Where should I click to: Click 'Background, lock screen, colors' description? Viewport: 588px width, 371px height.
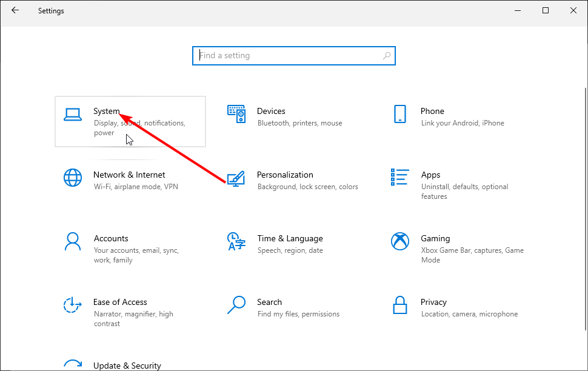click(x=307, y=187)
